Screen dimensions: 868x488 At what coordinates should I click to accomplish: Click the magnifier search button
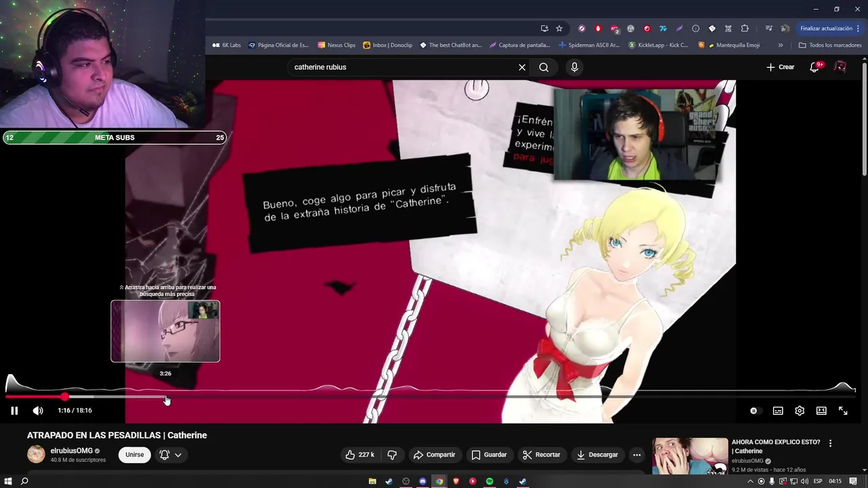(544, 67)
